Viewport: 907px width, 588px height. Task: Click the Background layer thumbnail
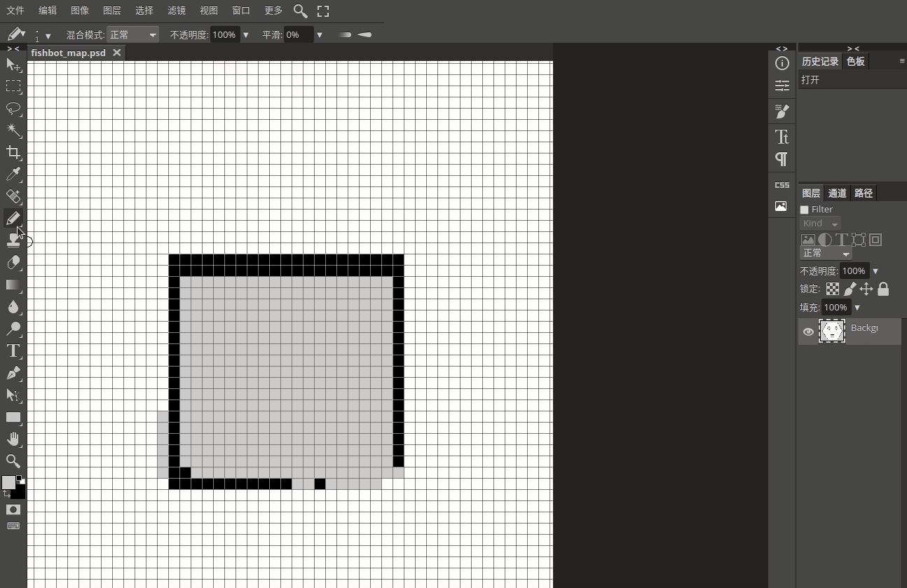tap(832, 331)
